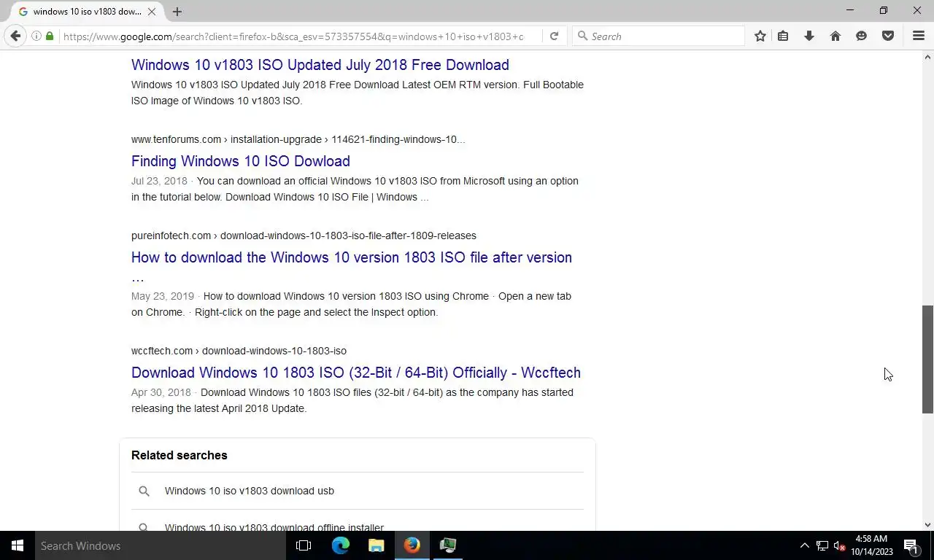Switch to Firefox taskbar button
934x560 pixels.
click(x=412, y=545)
